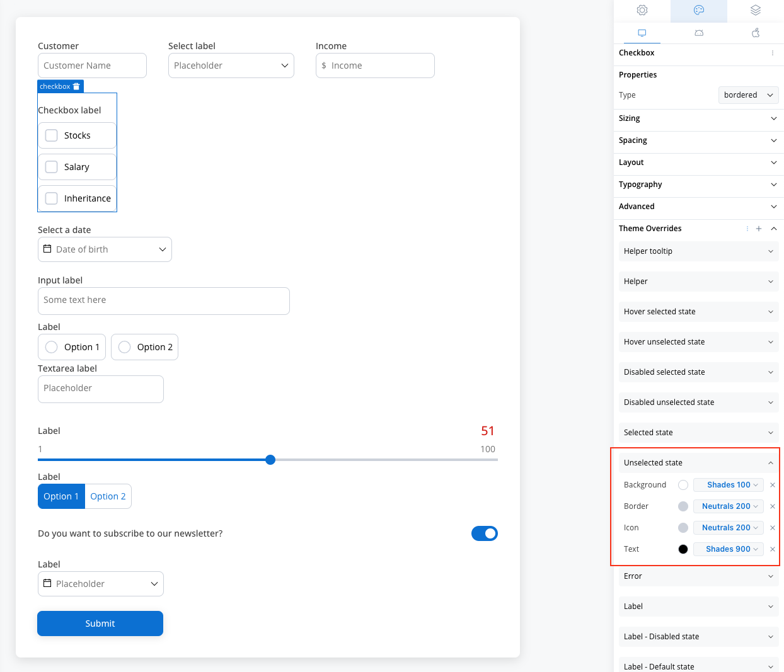Remove the Text override
The image size is (784, 672).
tap(773, 549)
